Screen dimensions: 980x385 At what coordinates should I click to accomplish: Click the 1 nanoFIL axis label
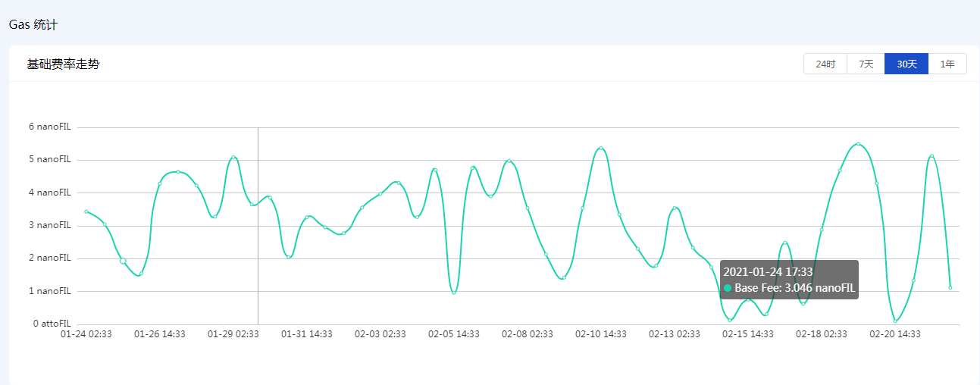tap(49, 291)
